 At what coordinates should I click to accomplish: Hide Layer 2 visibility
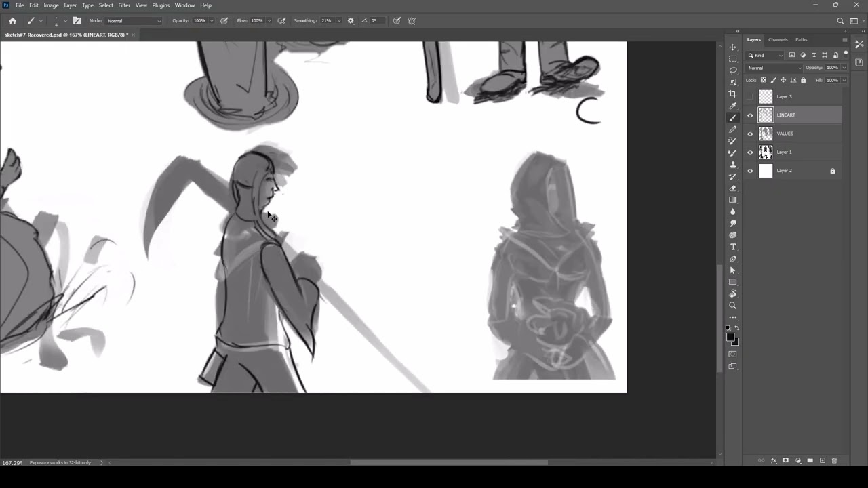[750, 171]
